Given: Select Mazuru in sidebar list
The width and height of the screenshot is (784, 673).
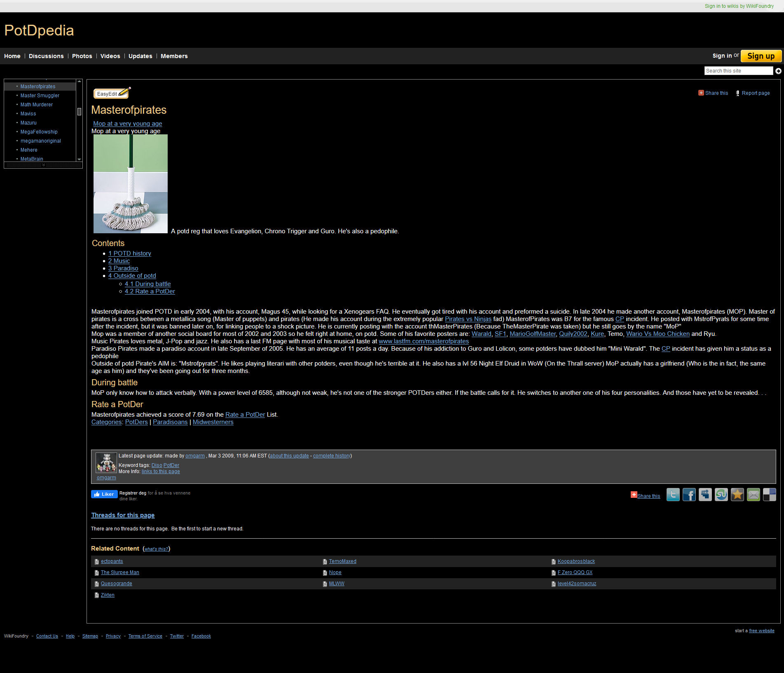Looking at the screenshot, I should [28, 123].
